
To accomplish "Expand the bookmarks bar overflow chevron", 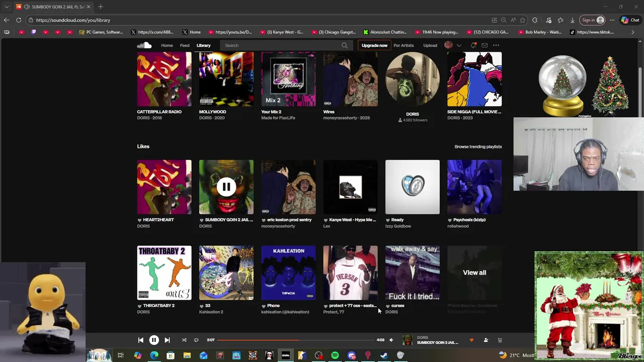I will click(633, 32).
